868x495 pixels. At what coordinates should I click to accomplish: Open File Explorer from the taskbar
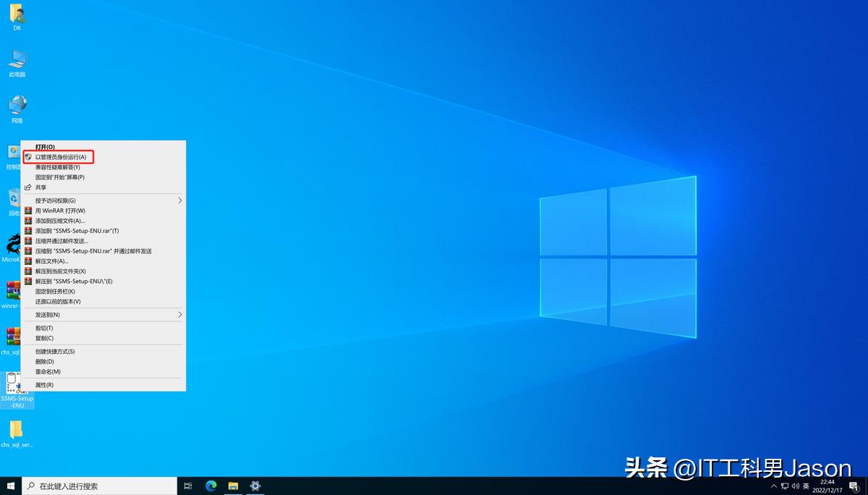(232, 486)
